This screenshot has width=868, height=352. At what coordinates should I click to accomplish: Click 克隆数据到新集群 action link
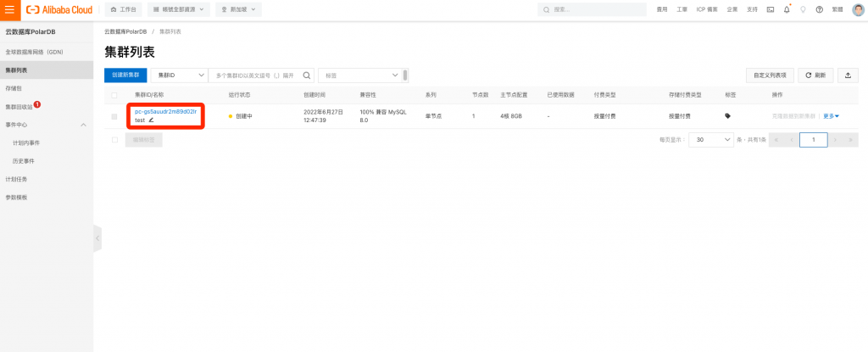pos(793,116)
